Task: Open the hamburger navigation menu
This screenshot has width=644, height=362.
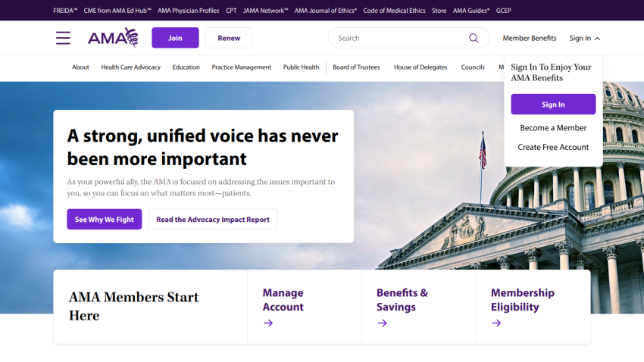Action: coord(63,38)
